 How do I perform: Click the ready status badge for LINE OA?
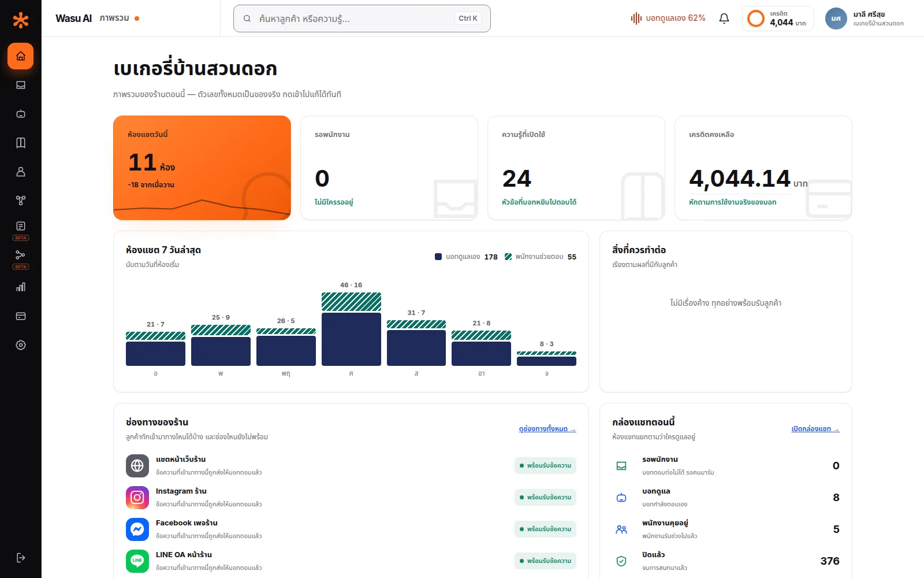(545, 561)
